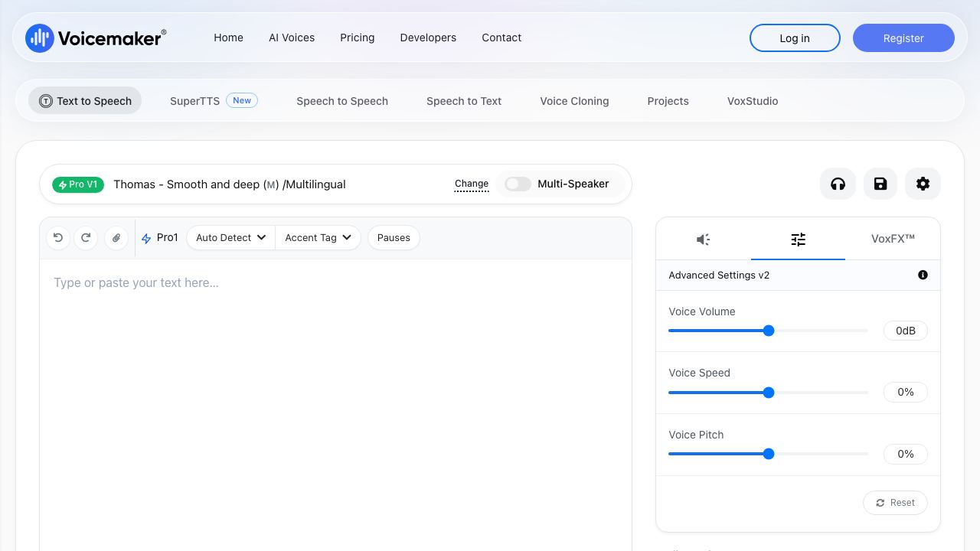Expand the Accent Tag dropdown
The height and width of the screenshot is (551, 980).
(x=318, y=238)
